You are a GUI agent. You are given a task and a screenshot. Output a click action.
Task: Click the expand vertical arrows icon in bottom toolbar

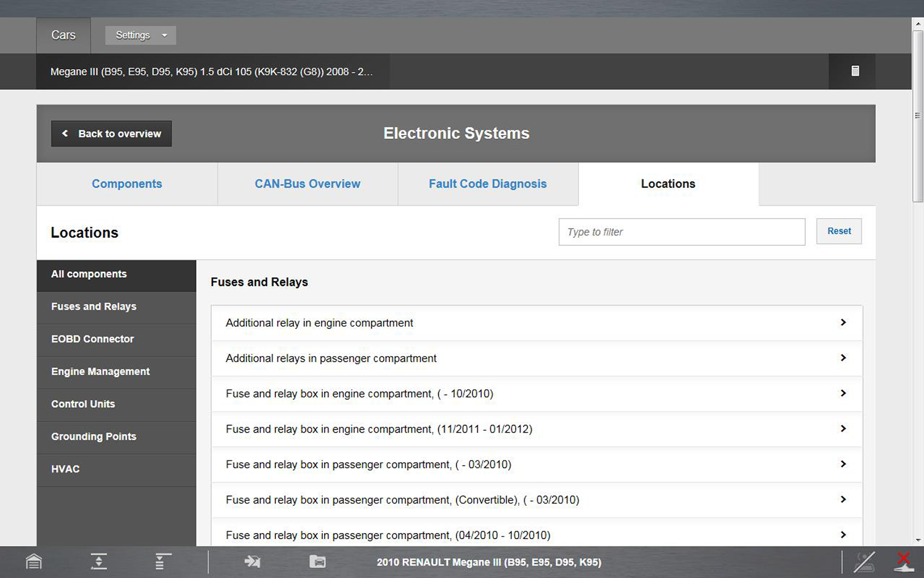99,561
